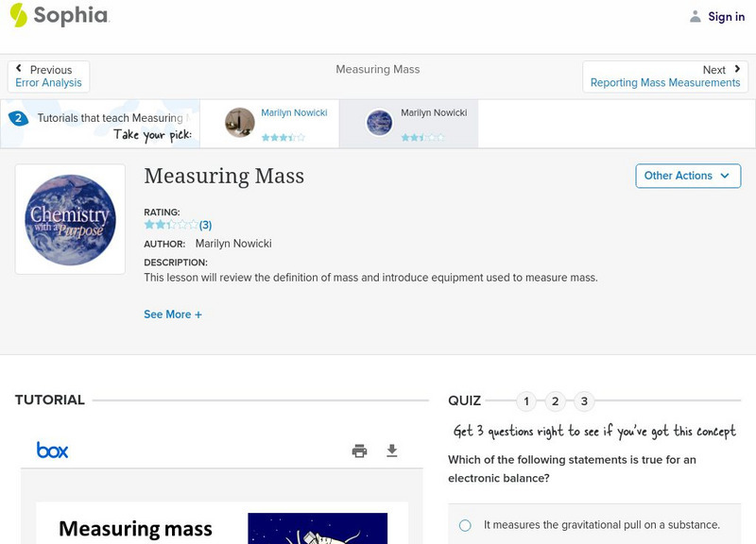The height and width of the screenshot is (544, 756).
Task: Jump to quiz question 3 step
Action: [x=584, y=401]
